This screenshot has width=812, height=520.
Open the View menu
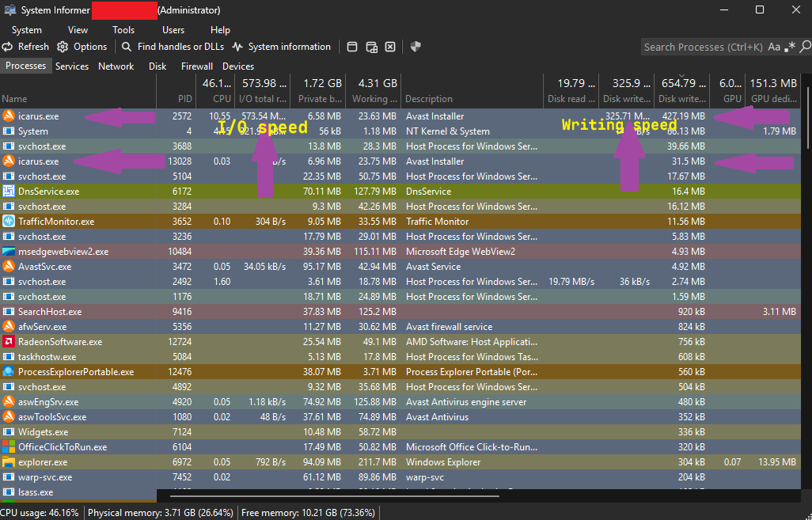point(78,30)
